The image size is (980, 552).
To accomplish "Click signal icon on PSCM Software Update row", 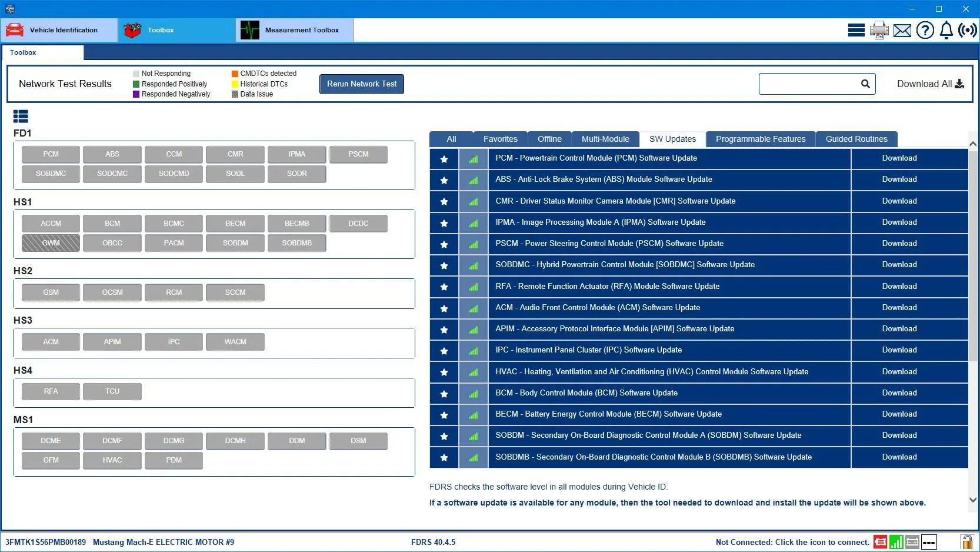I will pyautogui.click(x=474, y=244).
